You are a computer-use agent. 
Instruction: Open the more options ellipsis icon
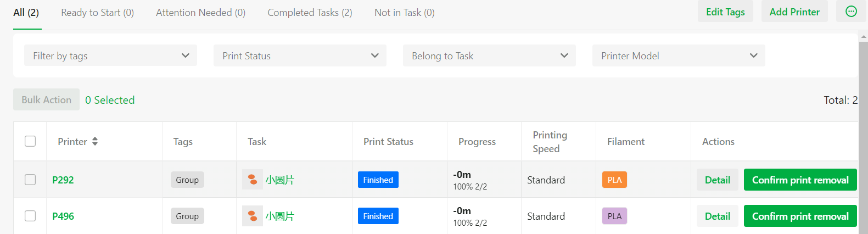pyautogui.click(x=851, y=12)
